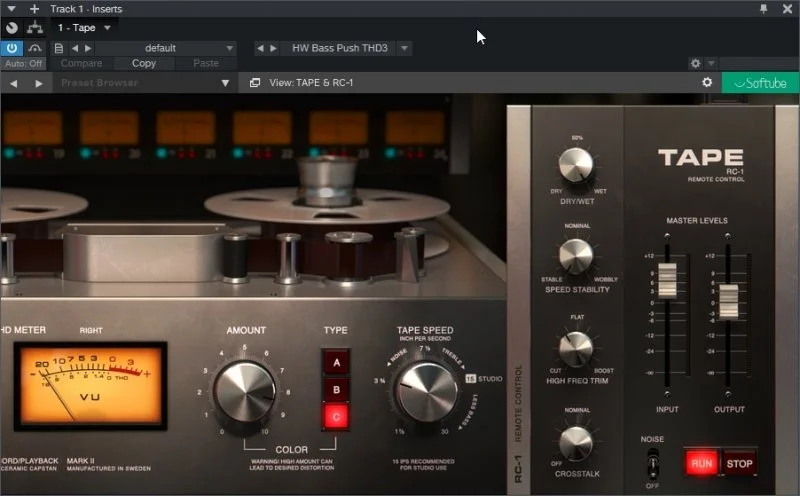Click the DRY/WET knob
Viewport: 800px width, 496px height.
coord(576,165)
